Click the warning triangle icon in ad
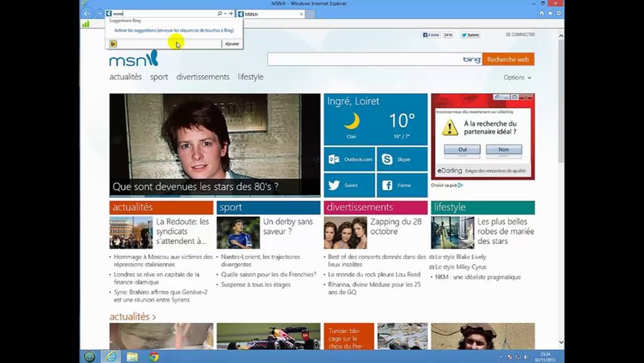The height and width of the screenshot is (363, 644). pos(450,128)
